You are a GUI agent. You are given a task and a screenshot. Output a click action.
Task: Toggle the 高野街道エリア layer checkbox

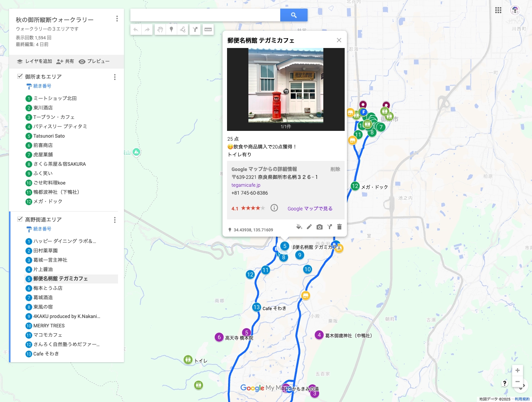click(20, 219)
